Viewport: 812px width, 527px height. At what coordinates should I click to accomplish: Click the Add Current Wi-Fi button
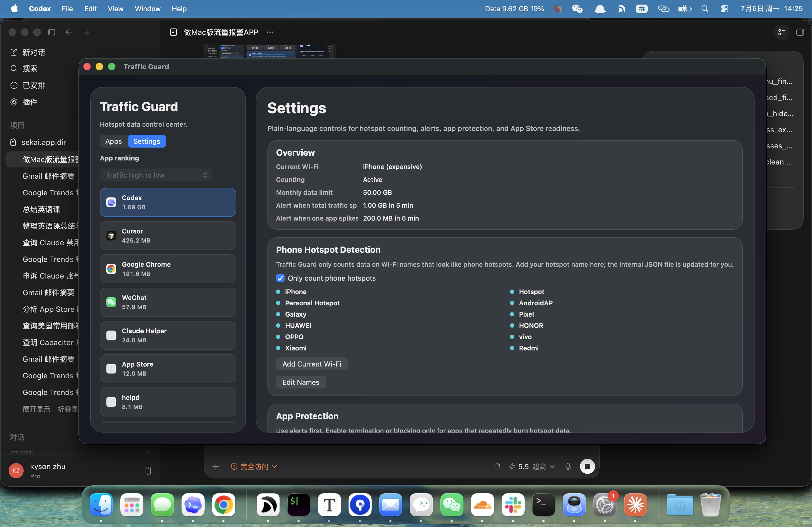click(x=311, y=364)
